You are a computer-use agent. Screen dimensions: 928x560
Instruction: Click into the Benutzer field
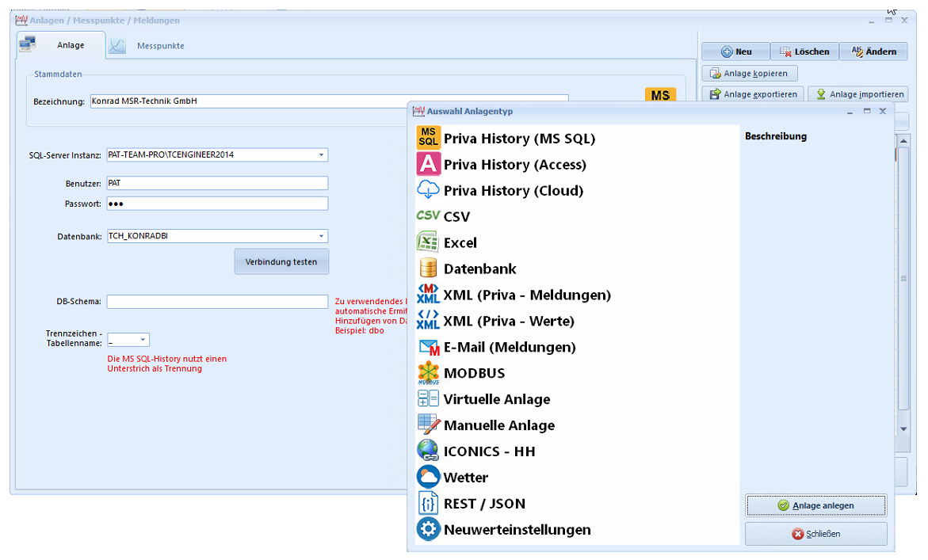217,183
